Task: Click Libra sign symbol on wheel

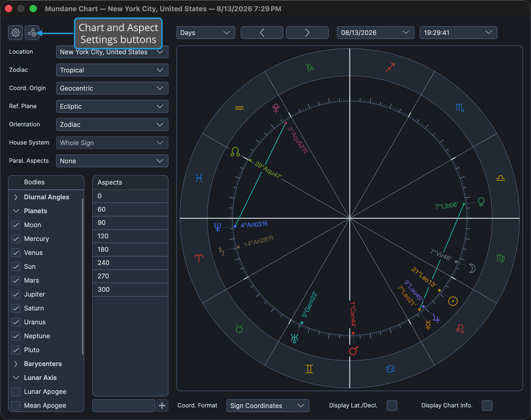Action: 501,178
